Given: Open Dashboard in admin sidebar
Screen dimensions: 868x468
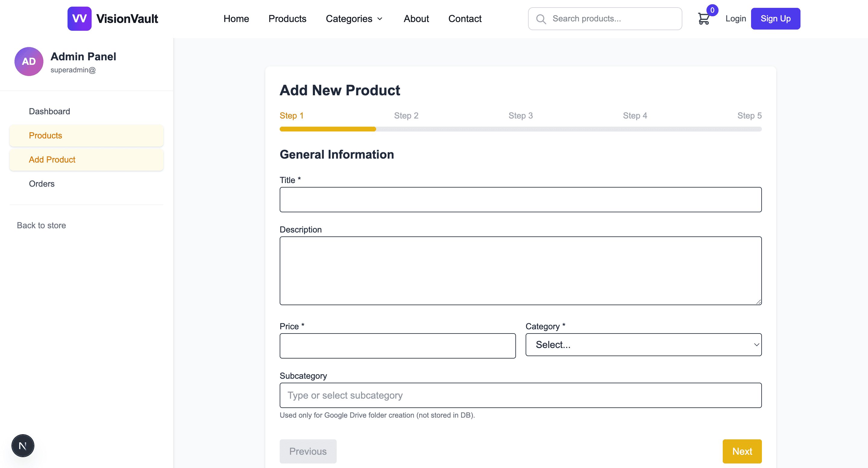Looking at the screenshot, I should click(49, 111).
